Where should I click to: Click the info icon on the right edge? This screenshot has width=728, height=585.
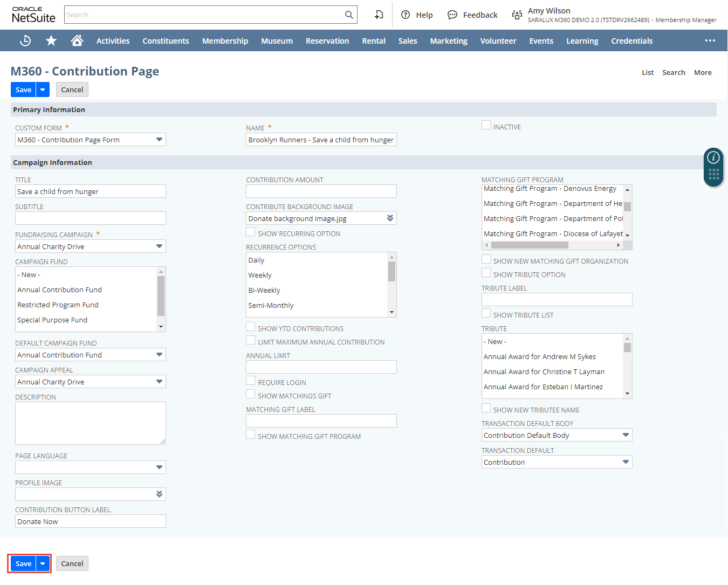pyautogui.click(x=713, y=157)
